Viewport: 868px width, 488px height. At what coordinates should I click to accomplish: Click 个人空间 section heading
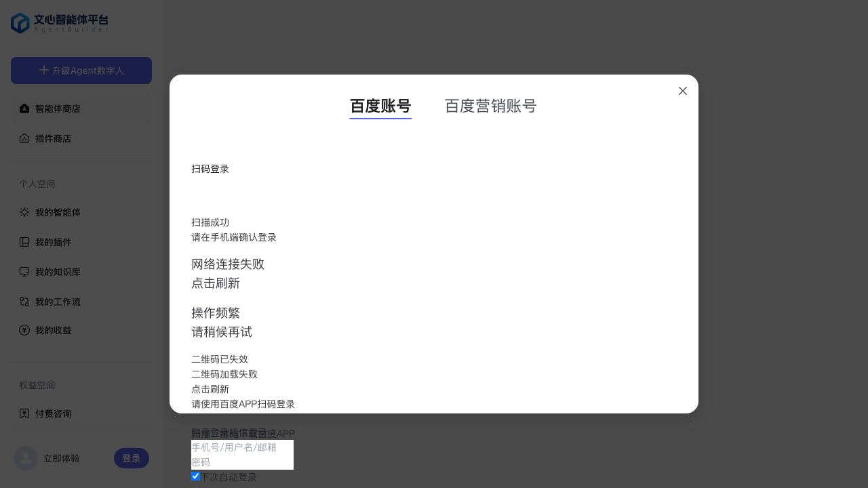point(37,184)
